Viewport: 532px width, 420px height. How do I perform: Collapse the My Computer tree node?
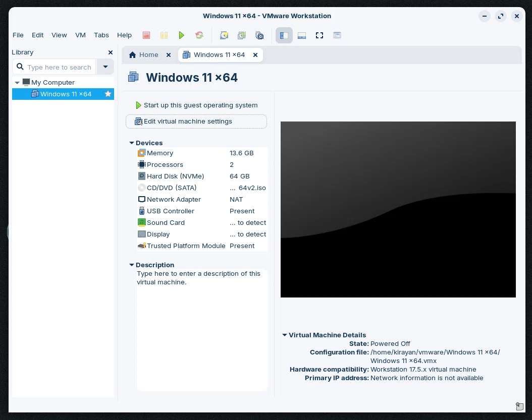tap(17, 83)
